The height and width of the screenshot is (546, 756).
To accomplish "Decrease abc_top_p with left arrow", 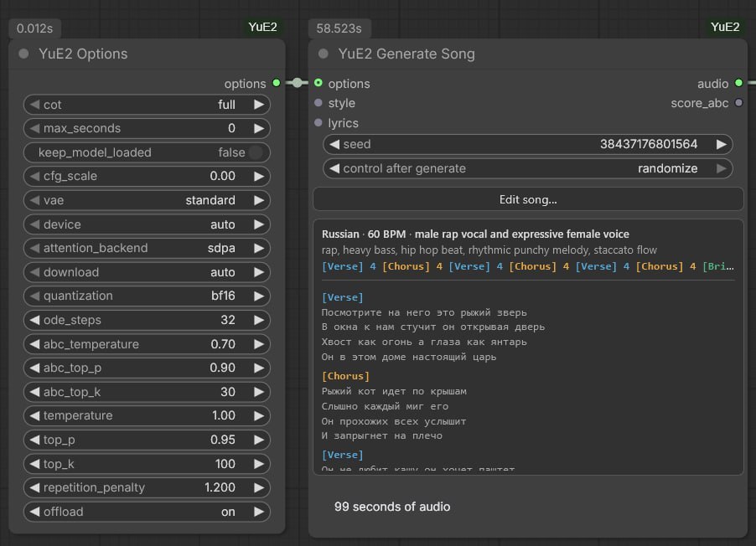I will click(34, 368).
